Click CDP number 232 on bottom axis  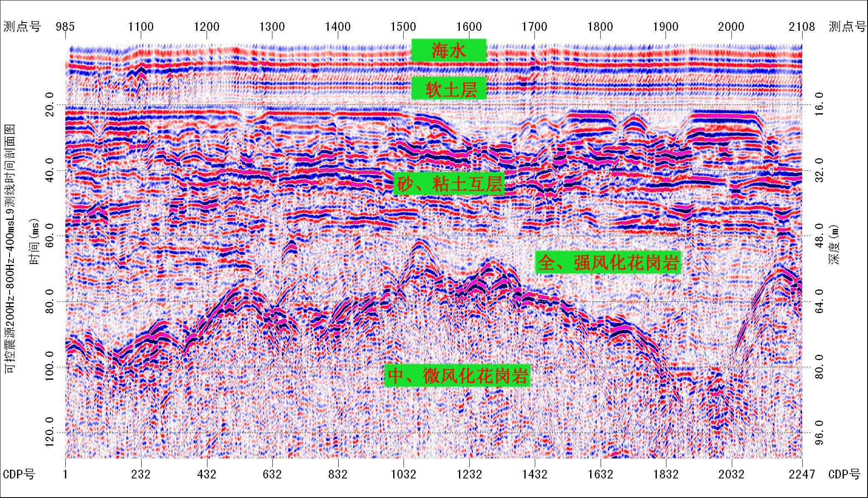click(x=141, y=474)
